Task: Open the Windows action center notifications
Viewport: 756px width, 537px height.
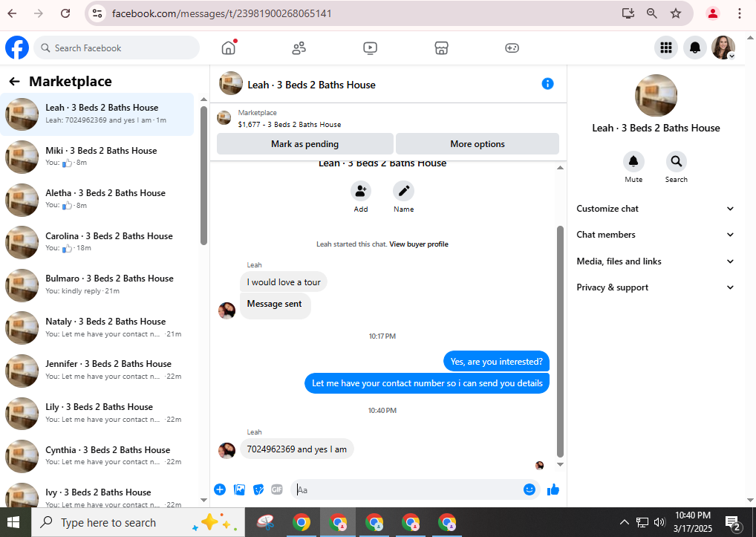Action: pos(733,523)
